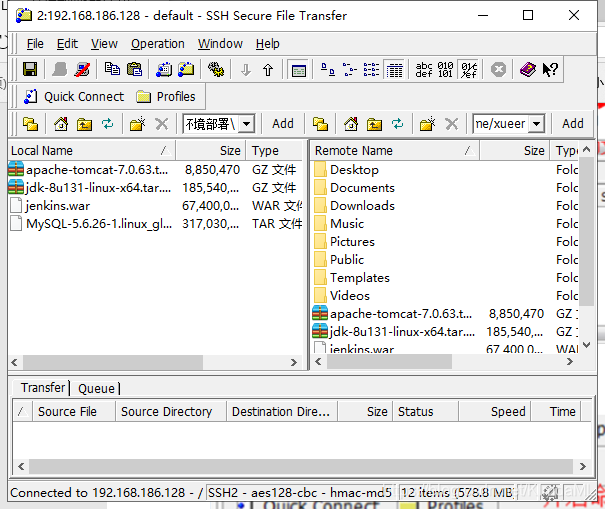This screenshot has height=509, width=605.
Task: Open the Operation menu
Action: tap(157, 44)
